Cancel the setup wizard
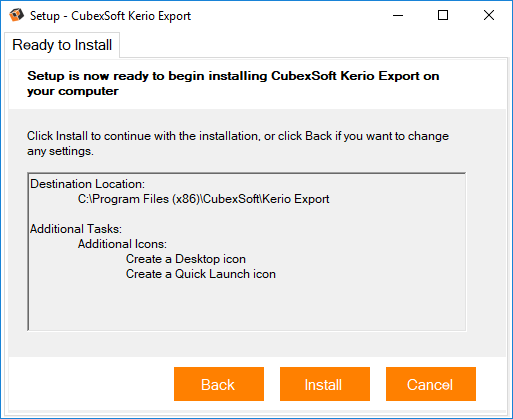The image size is (513, 419). pyautogui.click(x=431, y=384)
